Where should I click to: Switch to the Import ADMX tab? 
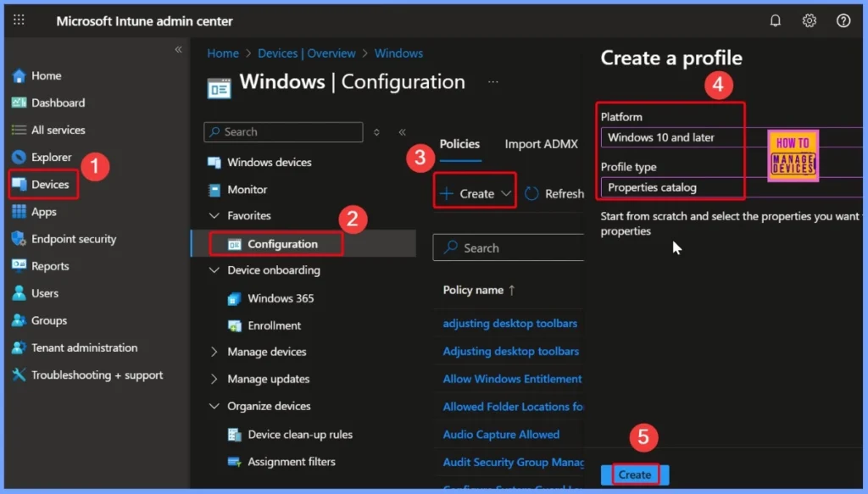click(x=541, y=144)
